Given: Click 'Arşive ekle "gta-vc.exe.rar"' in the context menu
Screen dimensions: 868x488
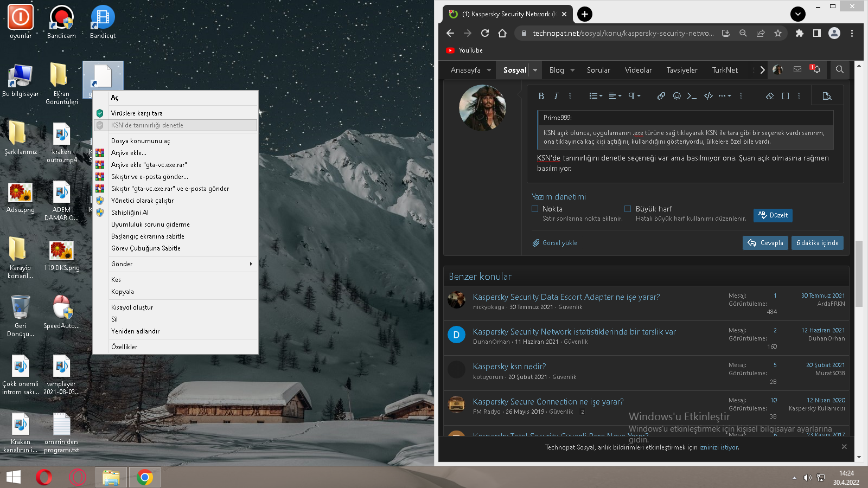Looking at the screenshot, I should (175, 165).
